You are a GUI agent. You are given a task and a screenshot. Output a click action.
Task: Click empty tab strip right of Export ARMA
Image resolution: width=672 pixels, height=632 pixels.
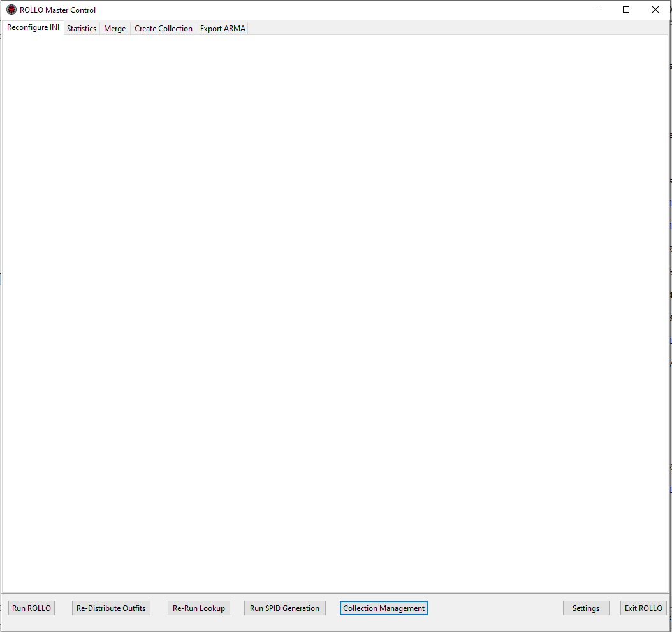(x=458, y=28)
